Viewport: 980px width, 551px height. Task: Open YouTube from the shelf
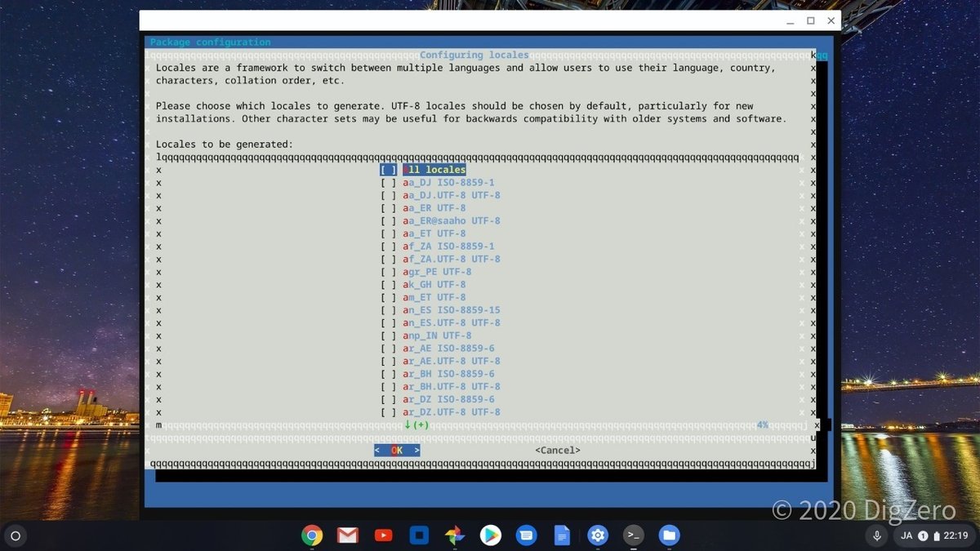383,535
